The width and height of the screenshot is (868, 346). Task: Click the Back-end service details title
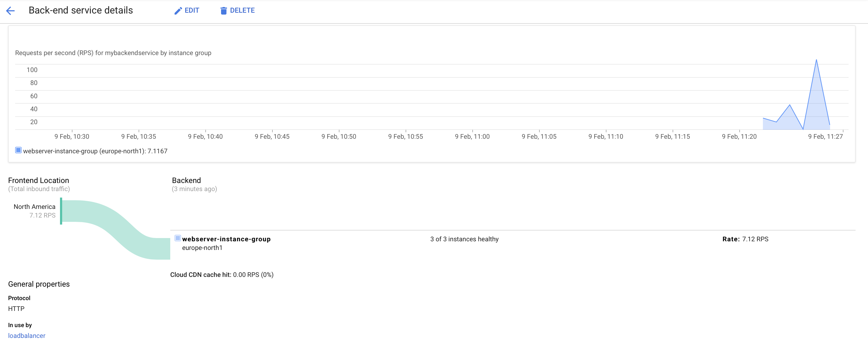81,11
